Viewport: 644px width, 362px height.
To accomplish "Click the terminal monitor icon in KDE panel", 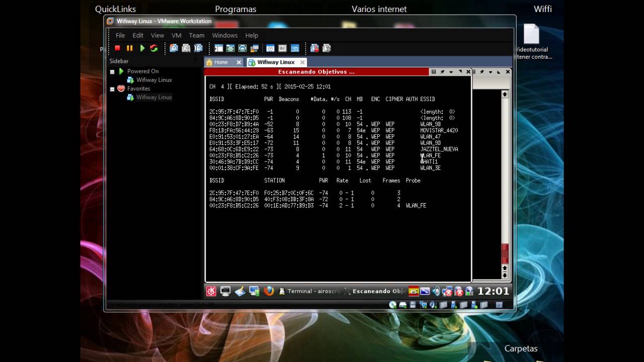I will tap(225, 291).
